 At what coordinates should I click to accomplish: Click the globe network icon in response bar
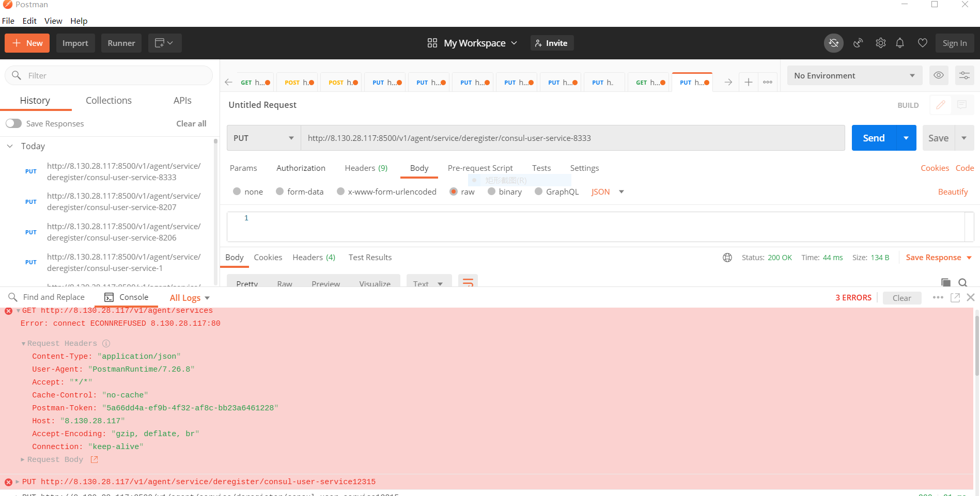[x=727, y=258]
